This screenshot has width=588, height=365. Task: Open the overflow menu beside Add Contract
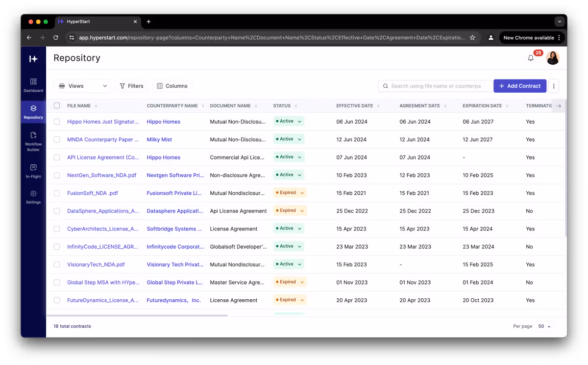point(554,86)
